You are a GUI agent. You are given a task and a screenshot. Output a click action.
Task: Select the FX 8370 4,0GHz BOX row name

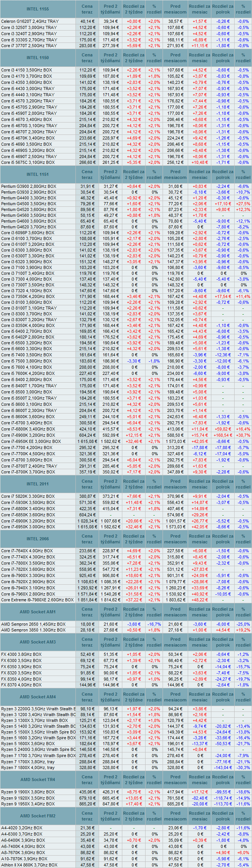coord(21,685)
